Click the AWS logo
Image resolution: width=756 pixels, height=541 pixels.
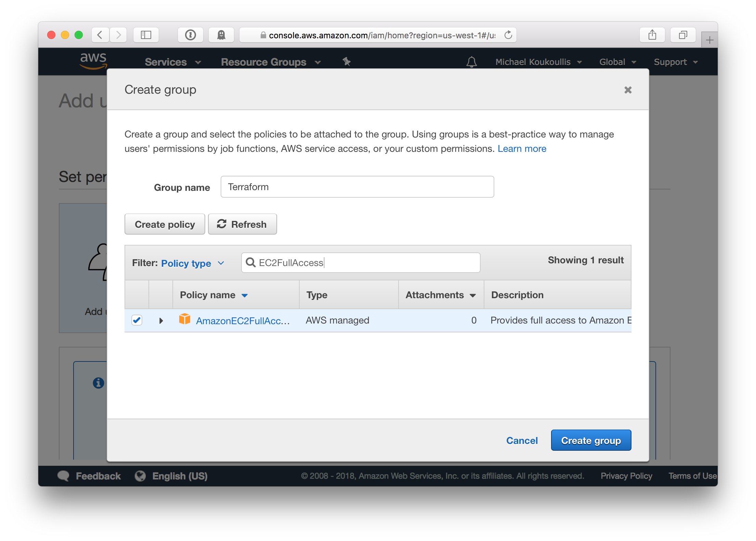point(93,61)
